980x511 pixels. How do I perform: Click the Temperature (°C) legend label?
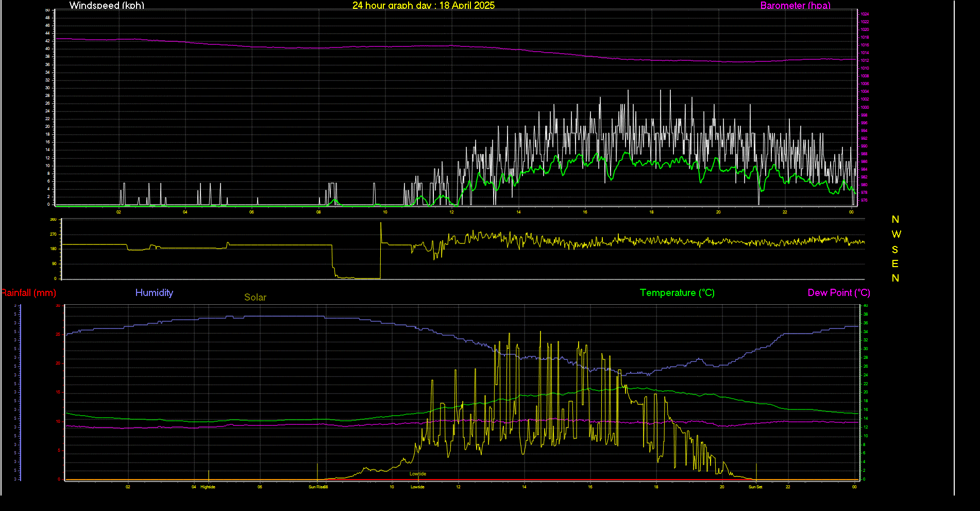click(x=677, y=293)
